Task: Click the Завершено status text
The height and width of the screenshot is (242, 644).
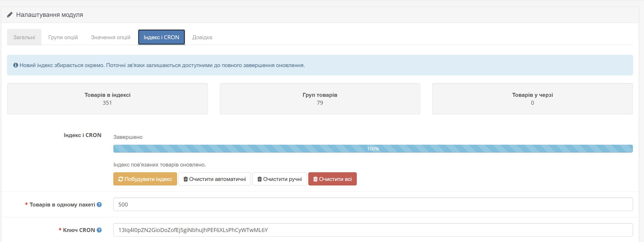Action: tap(128, 137)
